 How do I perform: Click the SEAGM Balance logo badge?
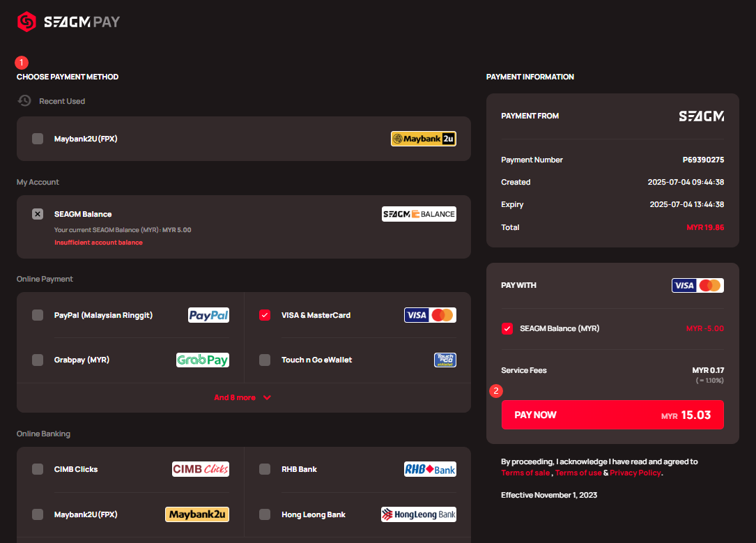(419, 214)
